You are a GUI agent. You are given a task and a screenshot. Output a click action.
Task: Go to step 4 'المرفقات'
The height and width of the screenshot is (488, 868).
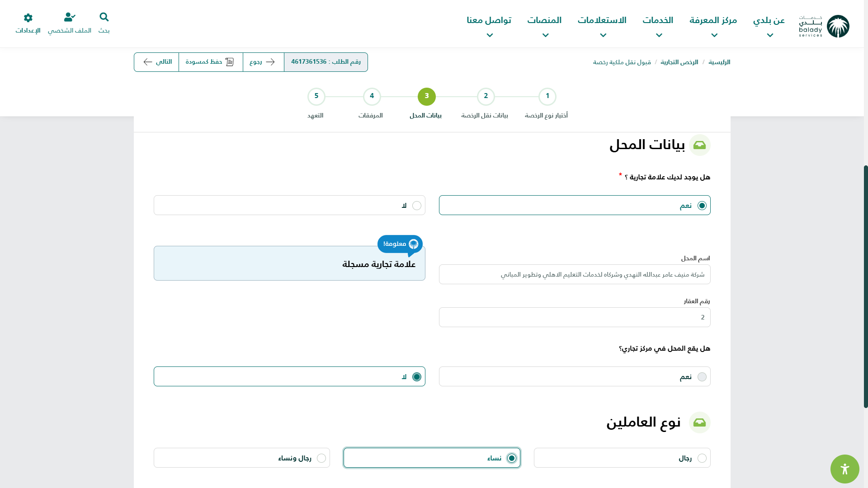click(x=372, y=96)
